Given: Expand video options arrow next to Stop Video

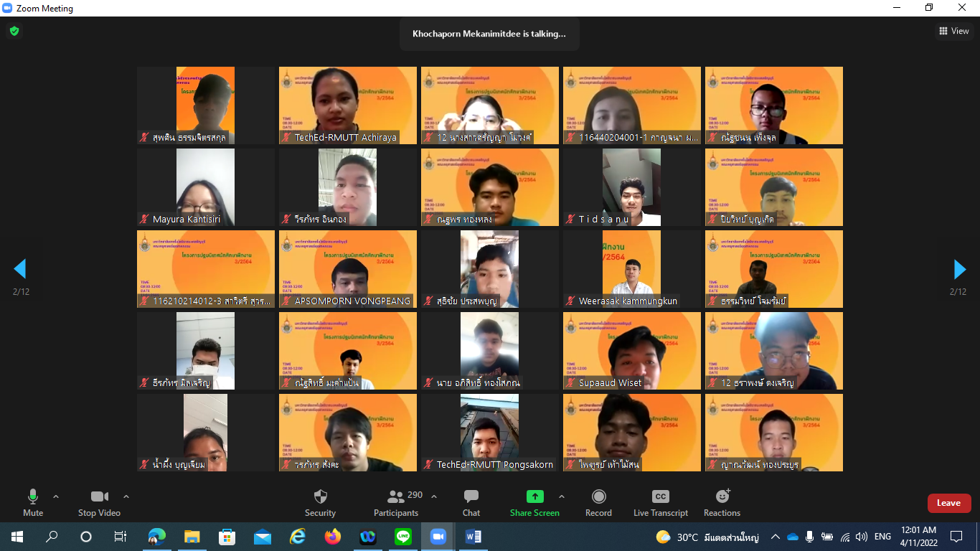Looking at the screenshot, I should pyautogui.click(x=126, y=496).
